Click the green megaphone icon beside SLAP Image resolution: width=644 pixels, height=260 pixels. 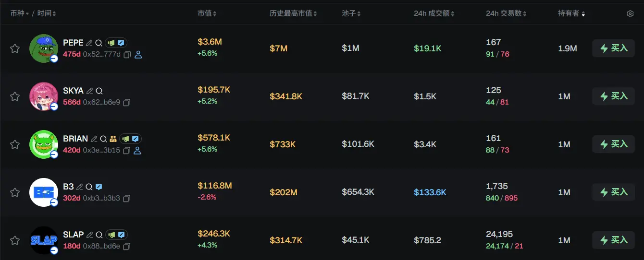[x=111, y=235]
